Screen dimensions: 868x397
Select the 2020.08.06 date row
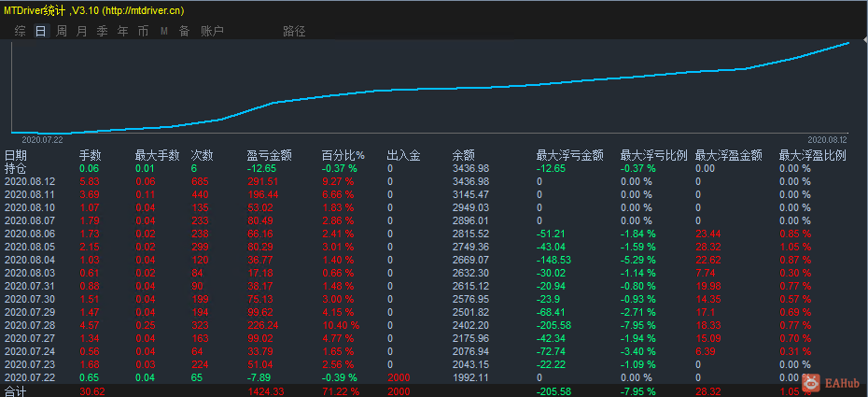pos(434,234)
